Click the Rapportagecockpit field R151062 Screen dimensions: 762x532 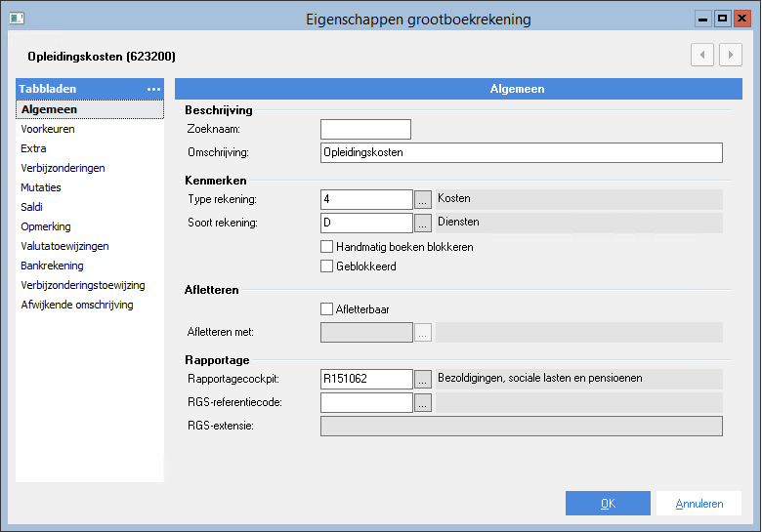coord(366,379)
